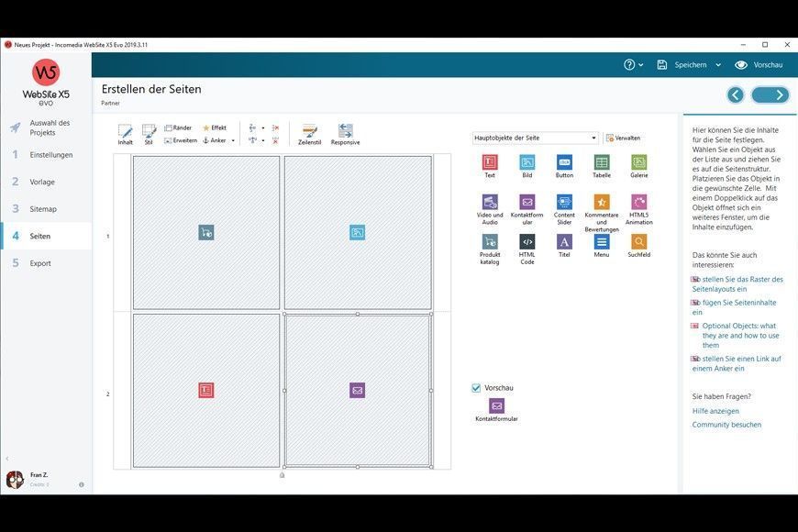Open the Inhalt content editor
This screenshot has width=798, height=532.
[125, 133]
